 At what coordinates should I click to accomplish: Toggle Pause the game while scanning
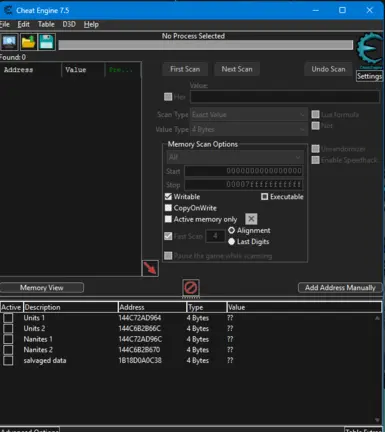tap(168, 256)
